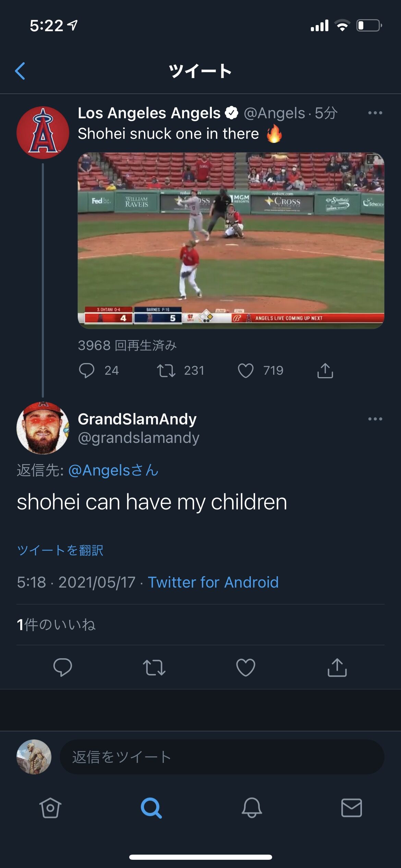Go back with the blue arrow
This screenshot has height=868, width=401.
click(20, 71)
